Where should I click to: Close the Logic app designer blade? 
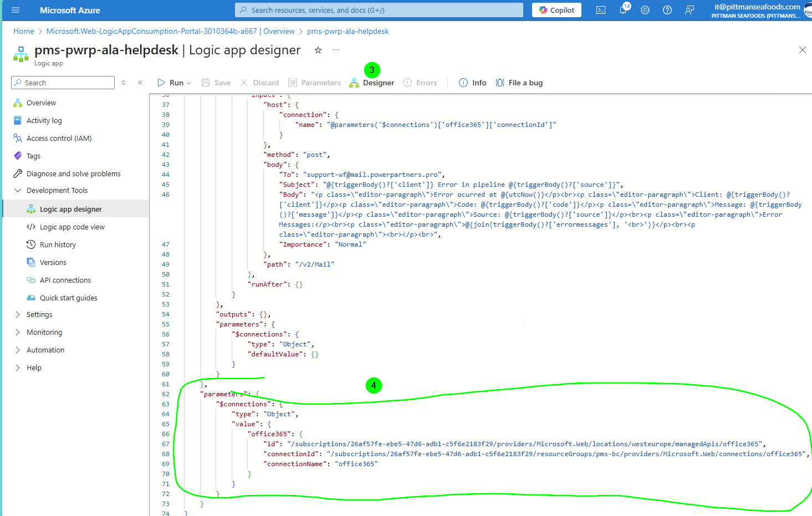(802, 50)
